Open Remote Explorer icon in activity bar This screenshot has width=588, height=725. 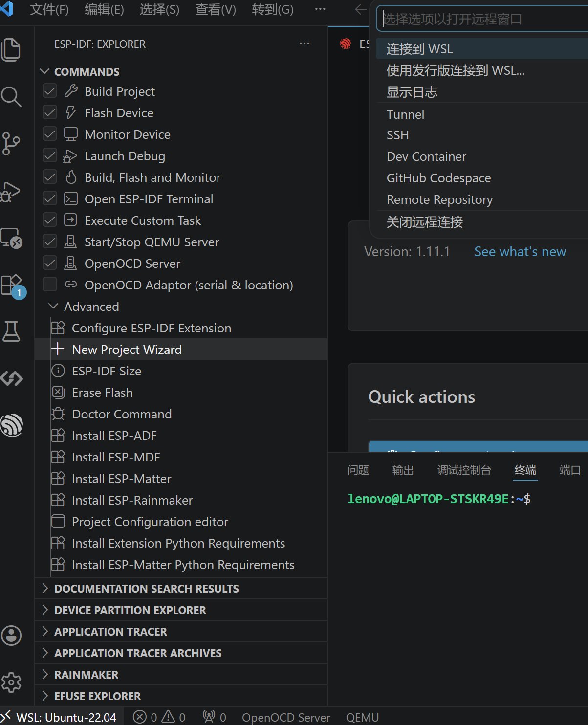11,238
